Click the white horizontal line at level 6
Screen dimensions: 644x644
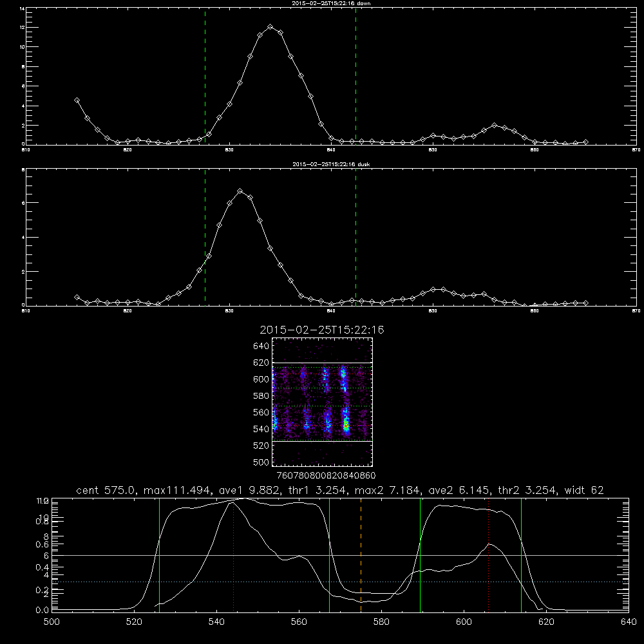coord(340,555)
